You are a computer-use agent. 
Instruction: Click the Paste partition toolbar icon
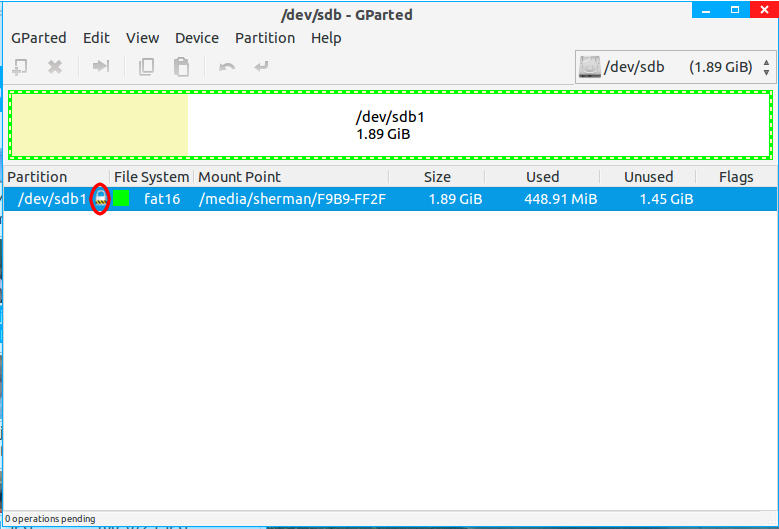[x=181, y=67]
